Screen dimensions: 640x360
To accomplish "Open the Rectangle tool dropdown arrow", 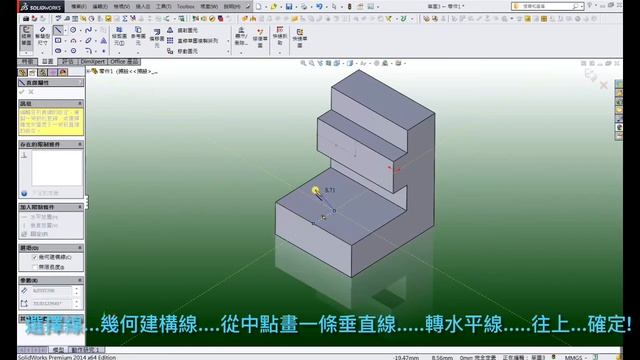I will coord(65,41).
